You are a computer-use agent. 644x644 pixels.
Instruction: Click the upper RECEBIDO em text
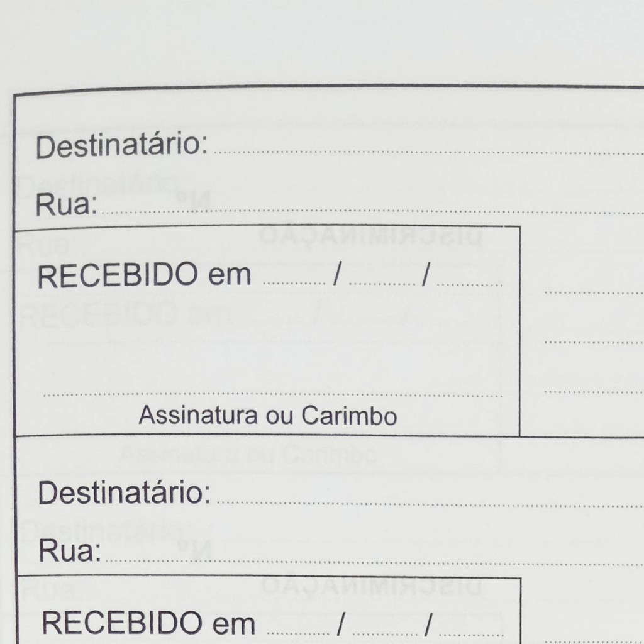point(144,275)
